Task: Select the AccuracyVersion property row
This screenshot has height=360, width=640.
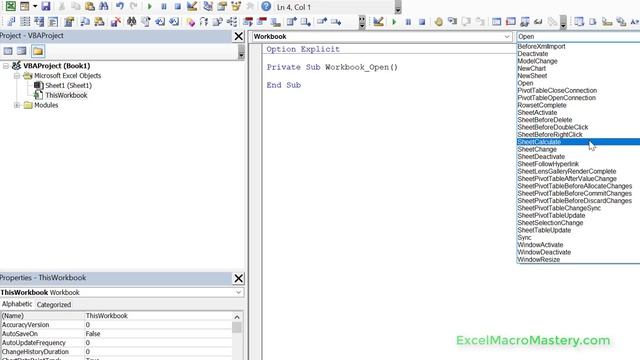Action: click(116, 324)
